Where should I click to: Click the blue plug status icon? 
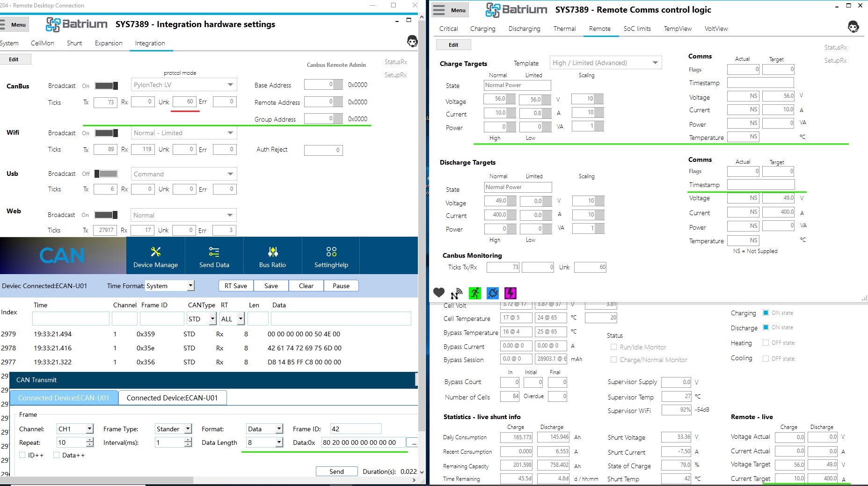point(493,293)
